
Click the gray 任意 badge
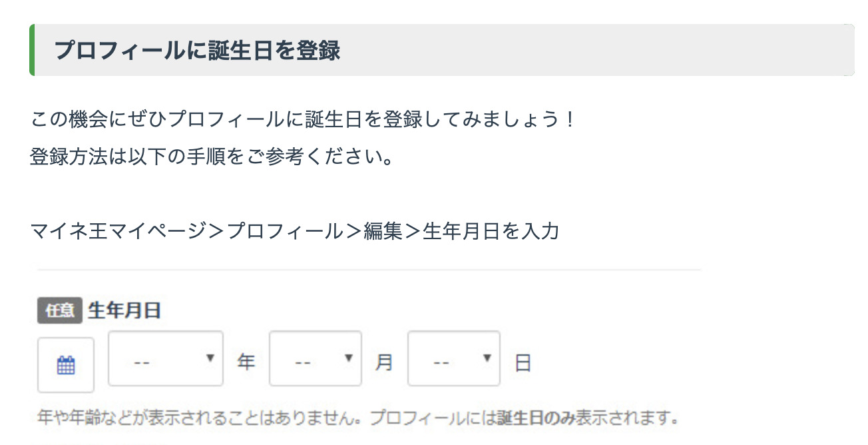(x=60, y=310)
